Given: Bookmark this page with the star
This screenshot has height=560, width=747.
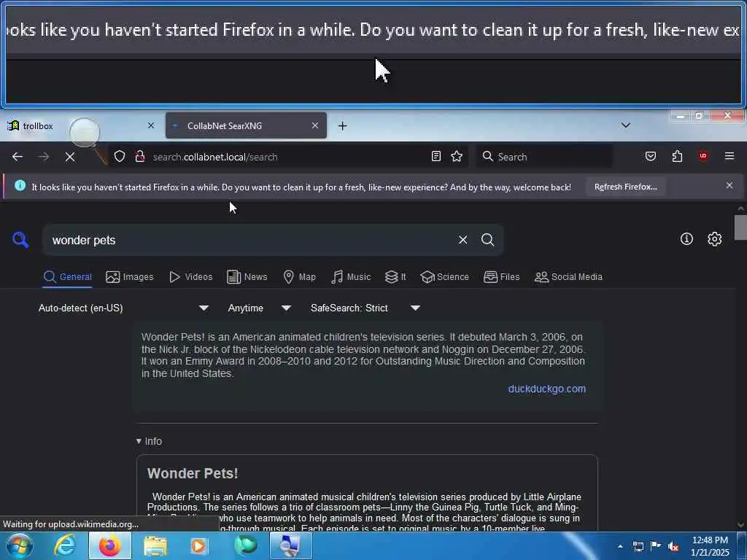Looking at the screenshot, I should (x=457, y=156).
